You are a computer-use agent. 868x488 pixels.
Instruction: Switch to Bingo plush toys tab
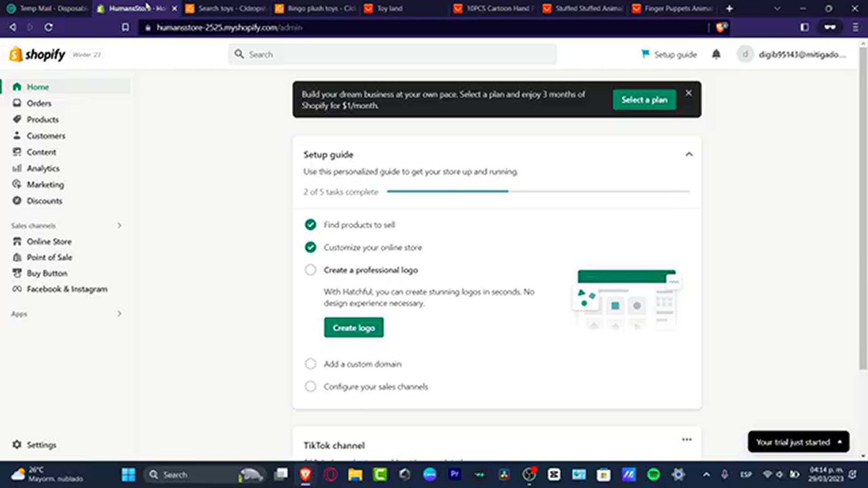click(x=316, y=8)
